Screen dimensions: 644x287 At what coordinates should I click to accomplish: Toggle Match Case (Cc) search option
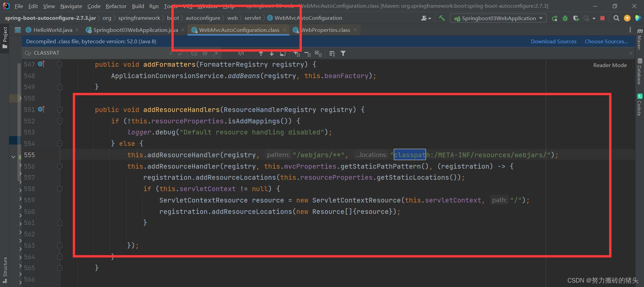tap(194, 53)
